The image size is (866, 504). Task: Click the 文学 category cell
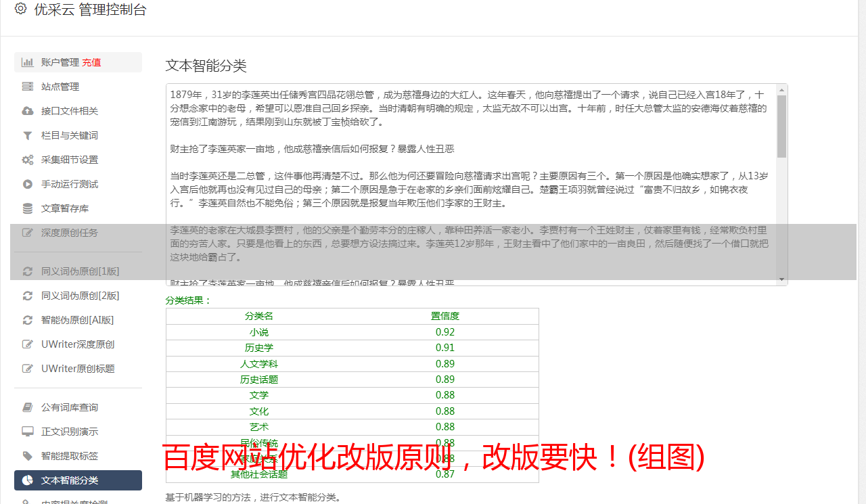(x=259, y=395)
